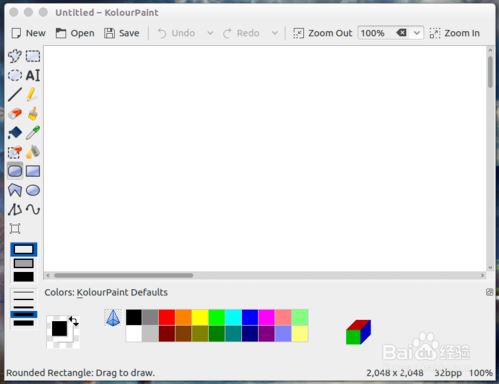Select the Spraycan tool
Screen dimensions: 499x384
point(33,152)
